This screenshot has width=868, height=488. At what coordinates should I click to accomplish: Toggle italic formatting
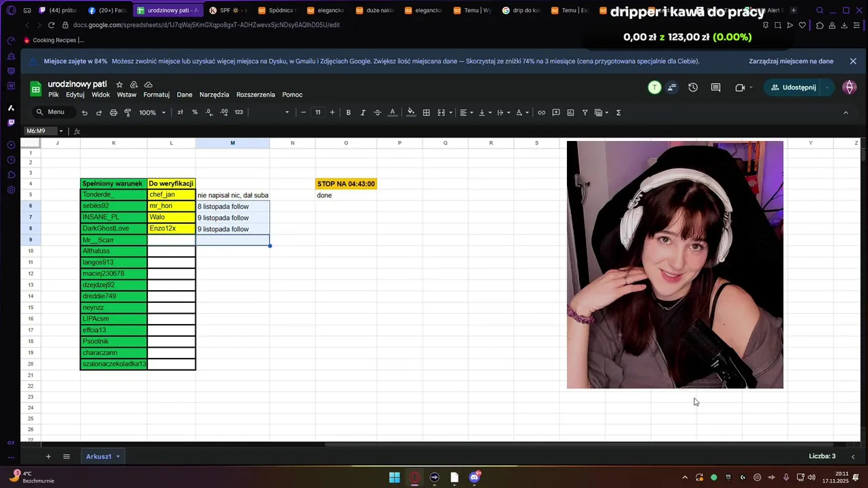click(x=363, y=113)
